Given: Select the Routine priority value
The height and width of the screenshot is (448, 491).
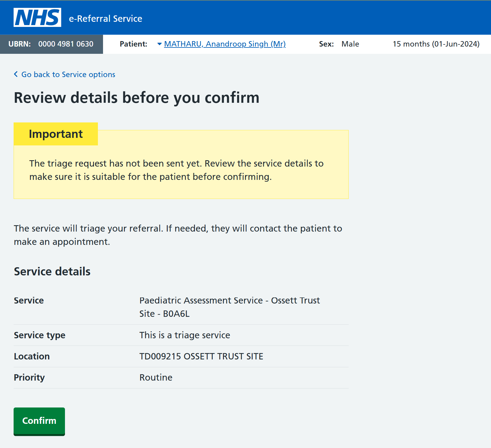Looking at the screenshot, I should 156,378.
